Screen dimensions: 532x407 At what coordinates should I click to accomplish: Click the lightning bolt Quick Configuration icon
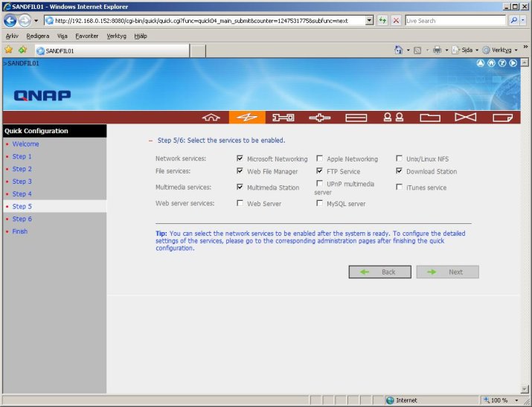247,118
